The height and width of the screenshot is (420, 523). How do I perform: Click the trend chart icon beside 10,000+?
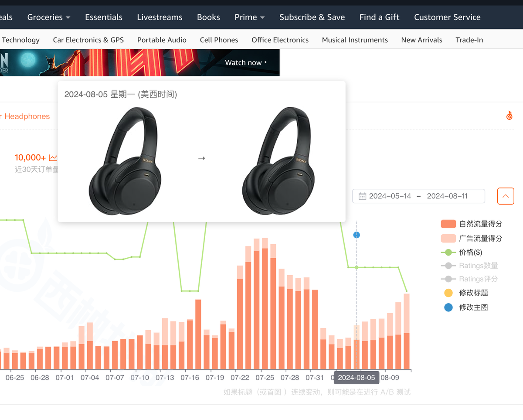53,157
